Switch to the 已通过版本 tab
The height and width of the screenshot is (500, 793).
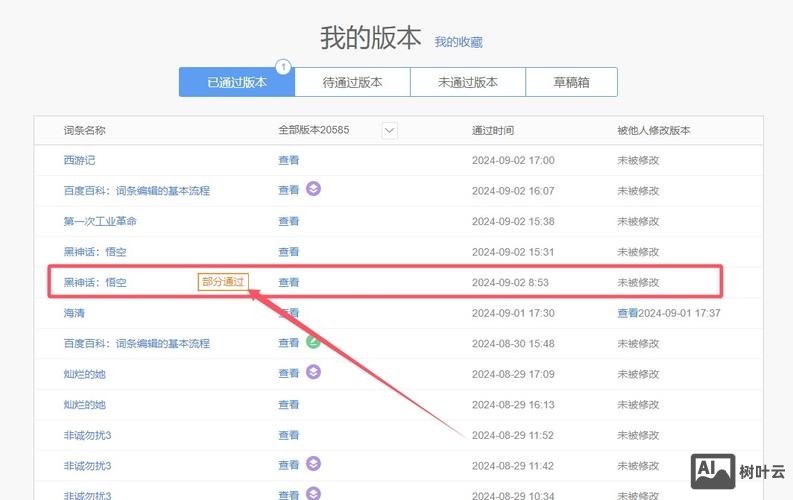pos(237,82)
